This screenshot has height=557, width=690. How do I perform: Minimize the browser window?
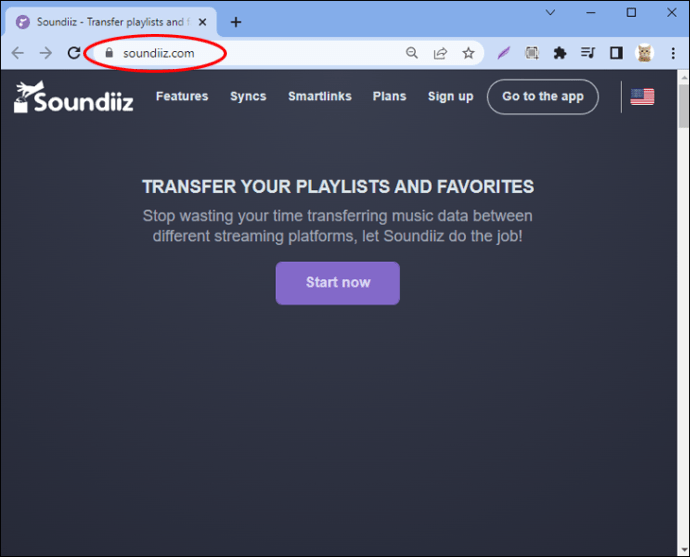point(591,12)
